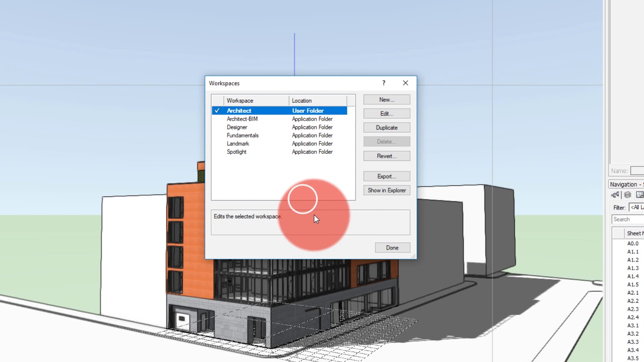Click the Revert... button
The image size is (644, 362).
386,156
